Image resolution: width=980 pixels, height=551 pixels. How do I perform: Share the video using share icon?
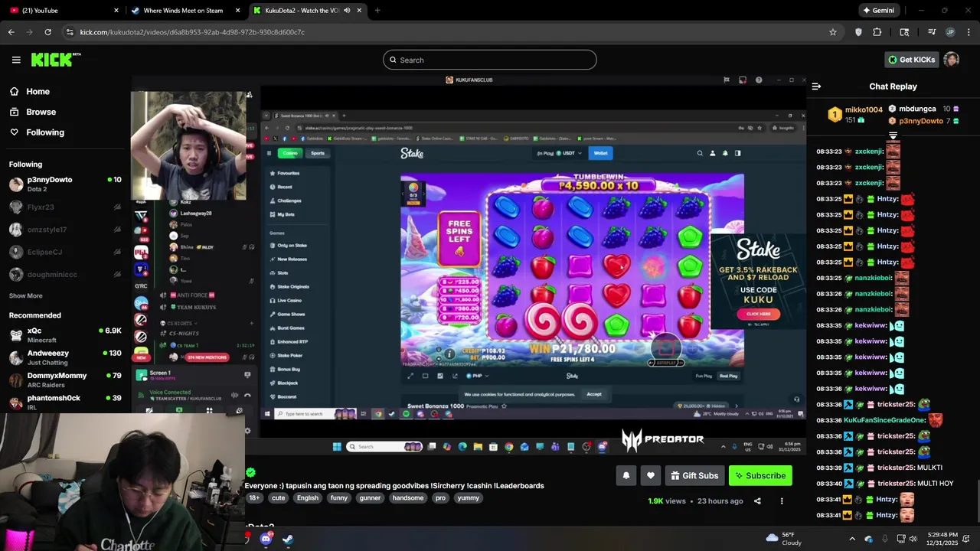pyautogui.click(x=757, y=501)
